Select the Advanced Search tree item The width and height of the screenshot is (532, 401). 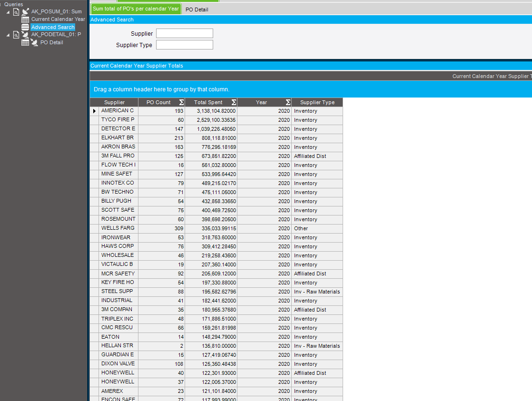tap(53, 27)
